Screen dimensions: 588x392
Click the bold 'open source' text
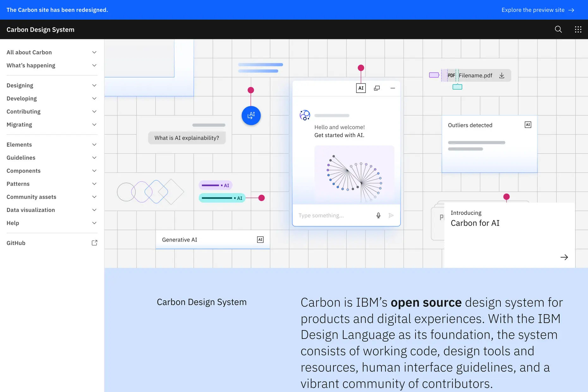point(426,303)
